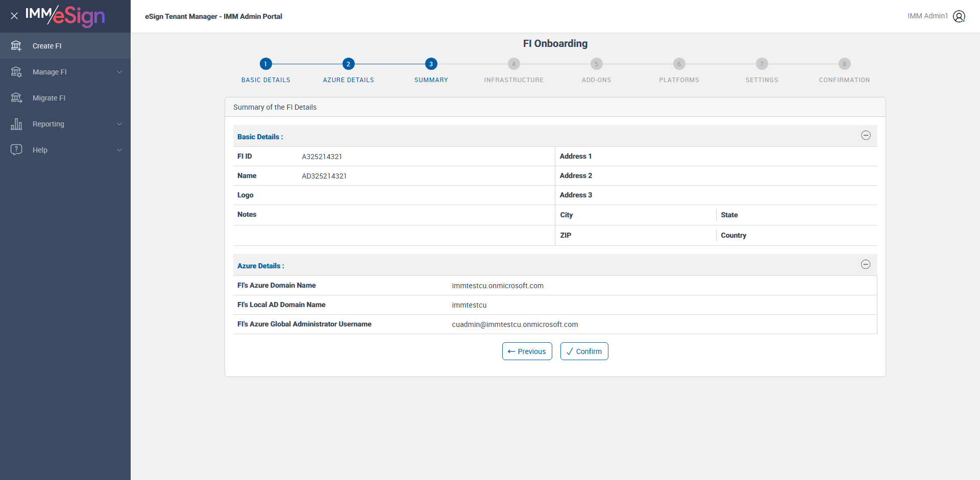Open the Manage FI menu item
Image resolution: width=980 pixels, height=480 pixels.
[65, 72]
